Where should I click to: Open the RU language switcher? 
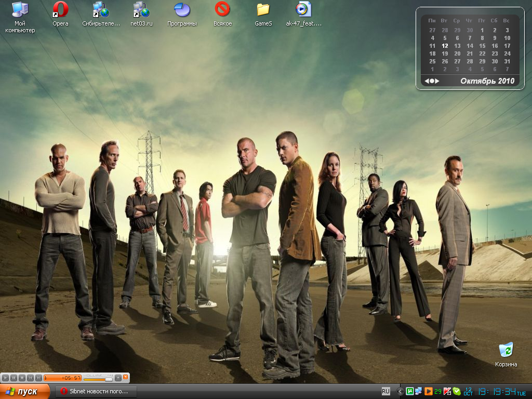(385, 391)
